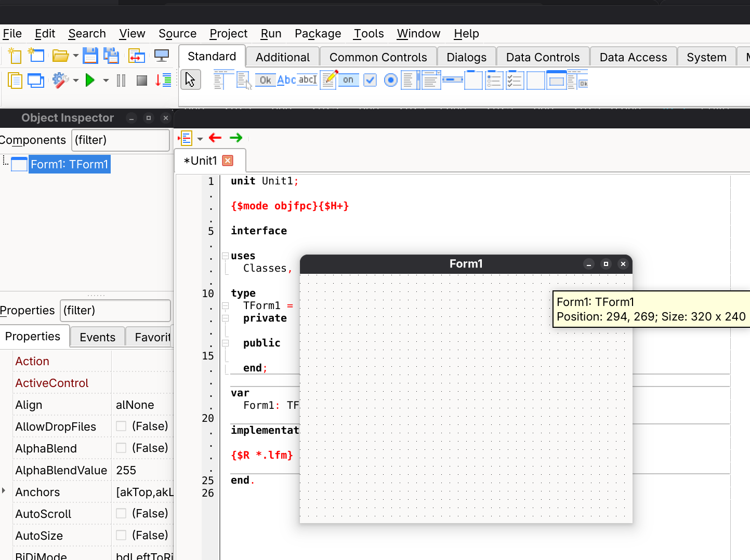The image size is (750, 560).
Task: Pause the running program
Action: click(121, 81)
